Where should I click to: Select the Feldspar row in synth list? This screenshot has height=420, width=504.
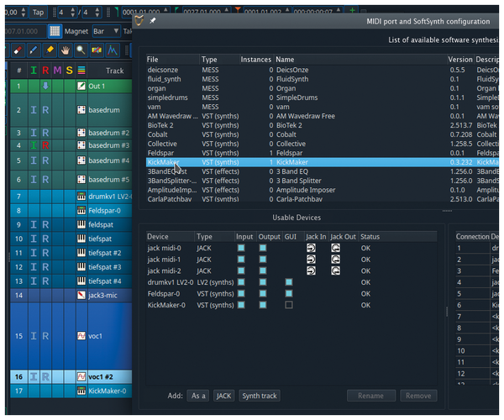tap(323, 153)
